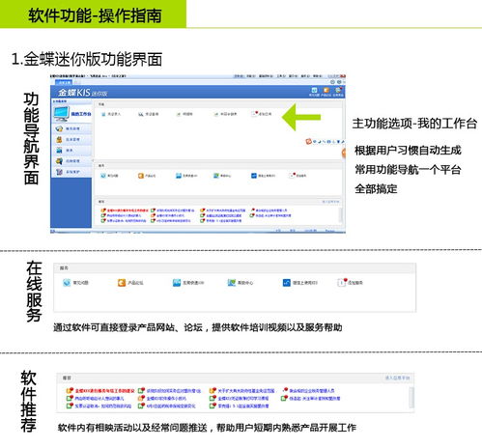Viewport: 482px width, 448px height.
Task: Click scrollbar at right of 软件推荐 strip
Action: click(411, 397)
